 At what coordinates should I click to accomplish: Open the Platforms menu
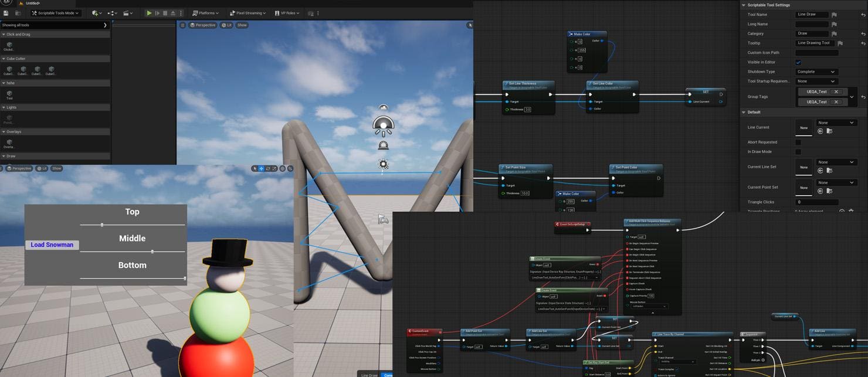coord(205,12)
